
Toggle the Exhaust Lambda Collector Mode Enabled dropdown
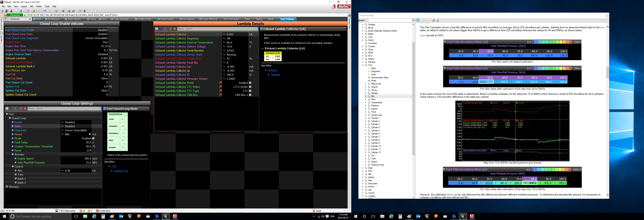point(250,83)
